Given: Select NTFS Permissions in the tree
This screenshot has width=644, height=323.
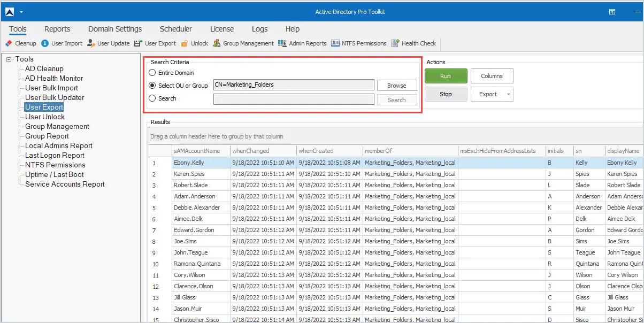Looking at the screenshot, I should click(55, 165).
